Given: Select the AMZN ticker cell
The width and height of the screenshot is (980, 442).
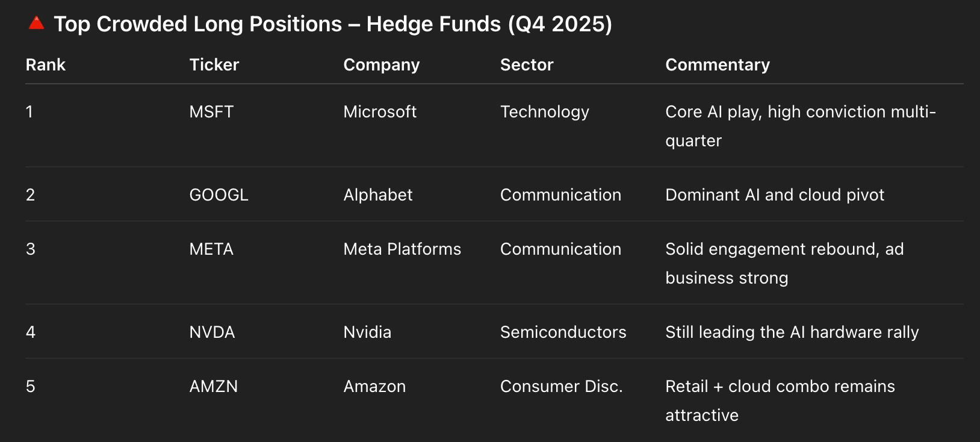Looking at the screenshot, I should [x=214, y=386].
